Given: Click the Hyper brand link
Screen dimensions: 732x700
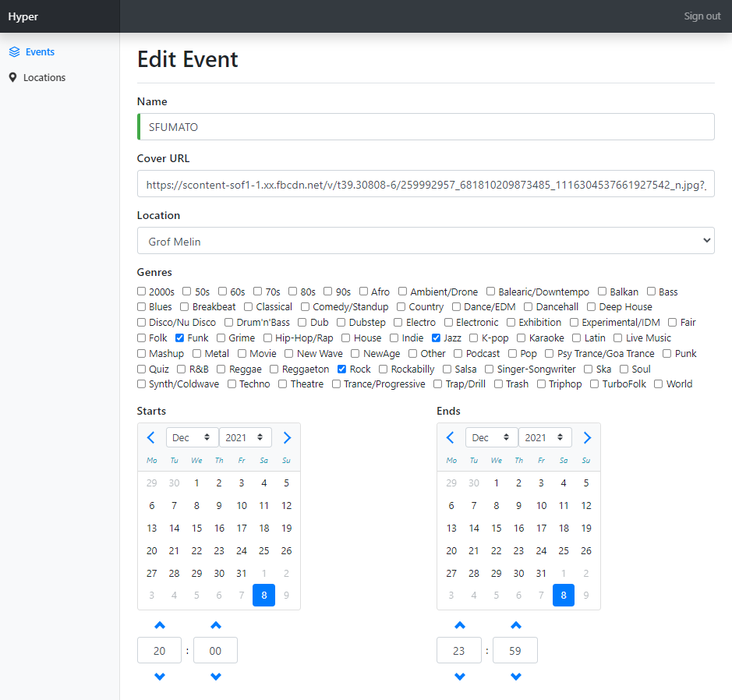Looking at the screenshot, I should click(x=23, y=16).
